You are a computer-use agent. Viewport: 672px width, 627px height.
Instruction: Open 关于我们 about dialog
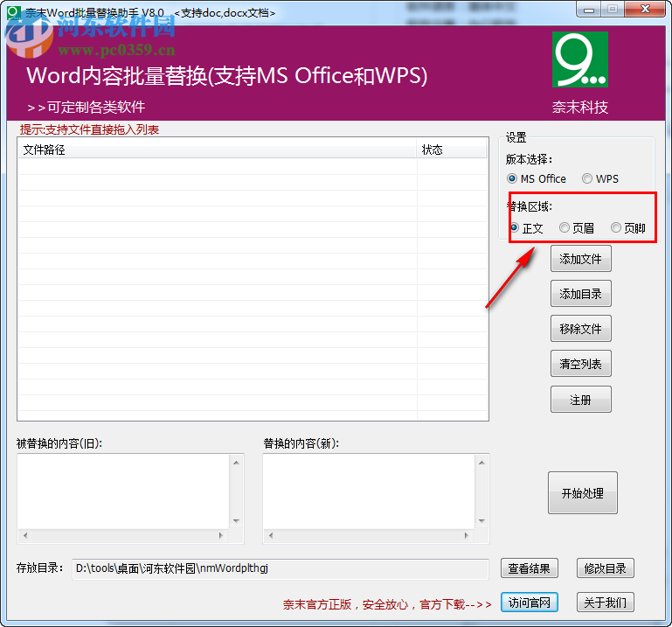[605, 603]
